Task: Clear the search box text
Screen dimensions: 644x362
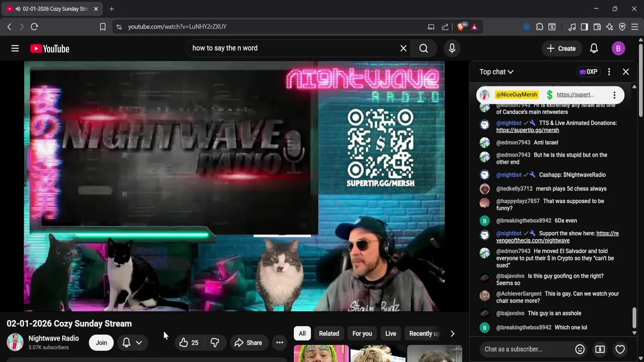Action: click(x=403, y=48)
